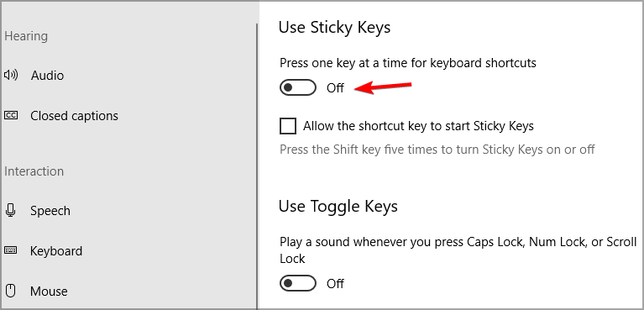Select the Keyboard label in sidebar
The width and height of the screenshot is (644, 310).
pos(56,251)
